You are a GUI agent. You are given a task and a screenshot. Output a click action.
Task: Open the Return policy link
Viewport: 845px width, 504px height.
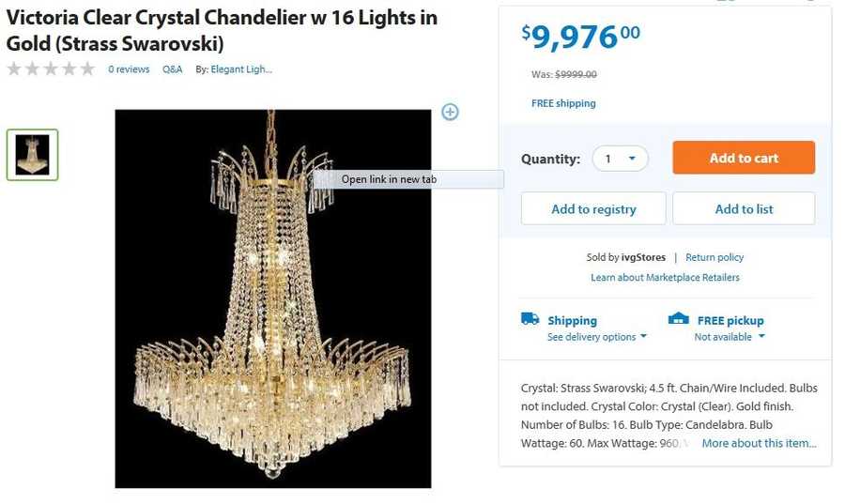tap(714, 257)
